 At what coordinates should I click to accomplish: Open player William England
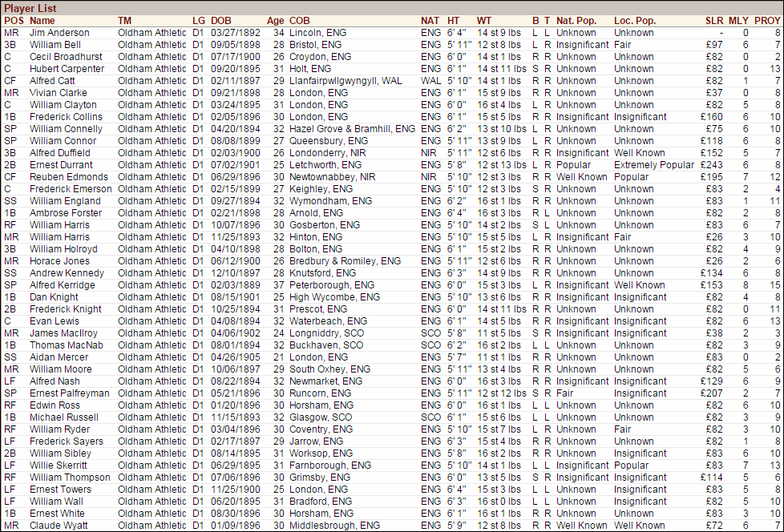coord(65,201)
